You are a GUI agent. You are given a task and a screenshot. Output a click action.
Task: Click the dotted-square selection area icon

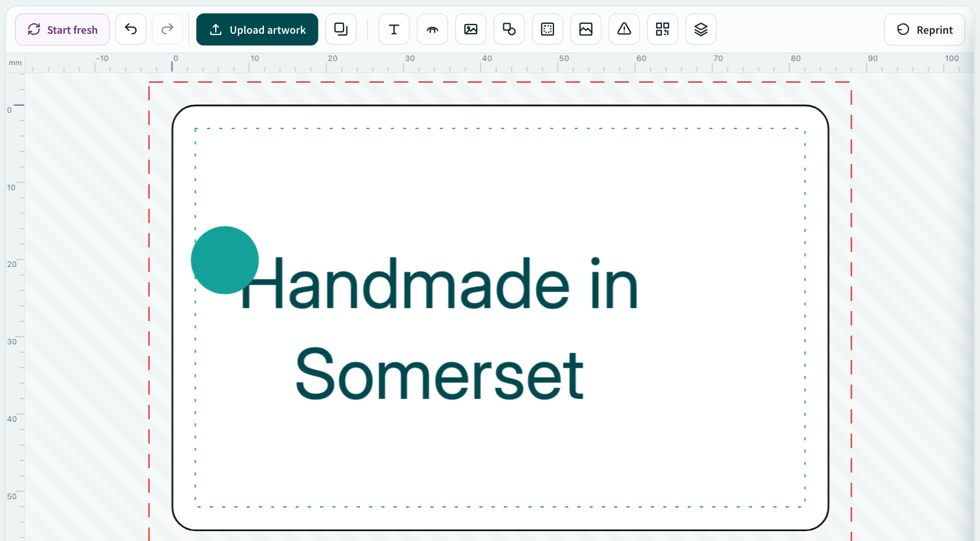click(548, 30)
